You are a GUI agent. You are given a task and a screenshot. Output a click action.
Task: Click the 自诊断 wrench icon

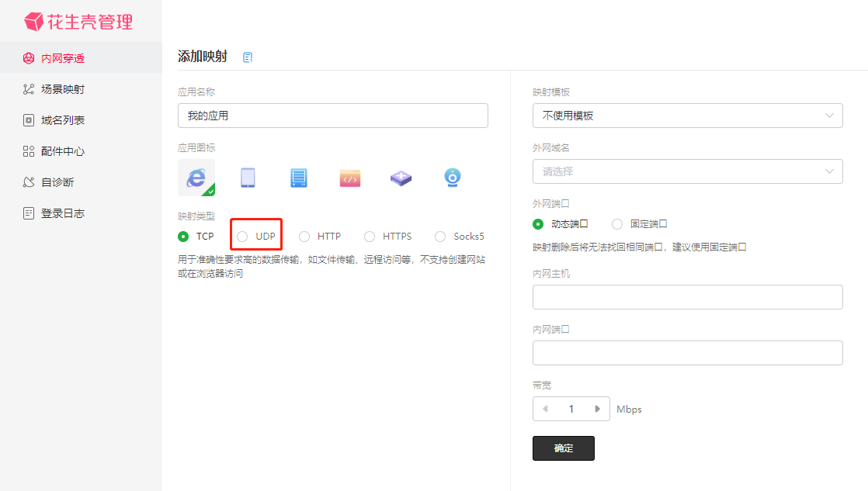(28, 182)
